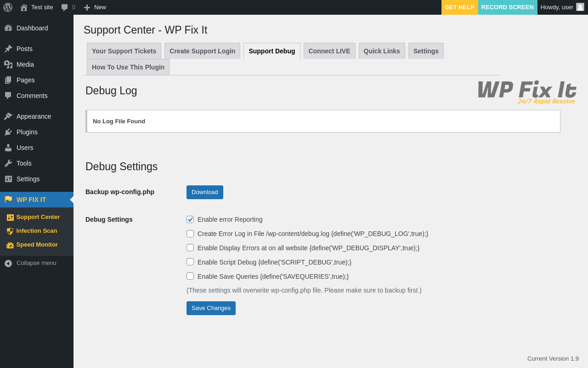Enable the Create Error Log checkbox
This screenshot has height=368, width=588.
[190, 234]
